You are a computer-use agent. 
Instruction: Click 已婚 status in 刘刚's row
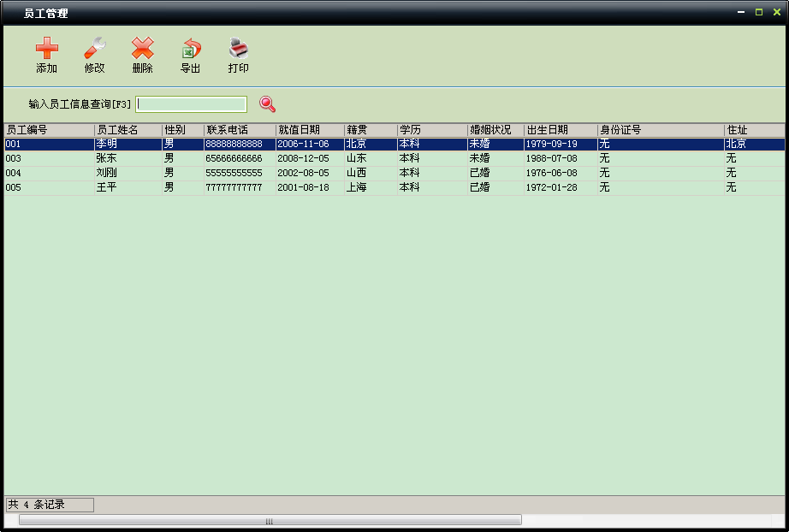[479, 173]
